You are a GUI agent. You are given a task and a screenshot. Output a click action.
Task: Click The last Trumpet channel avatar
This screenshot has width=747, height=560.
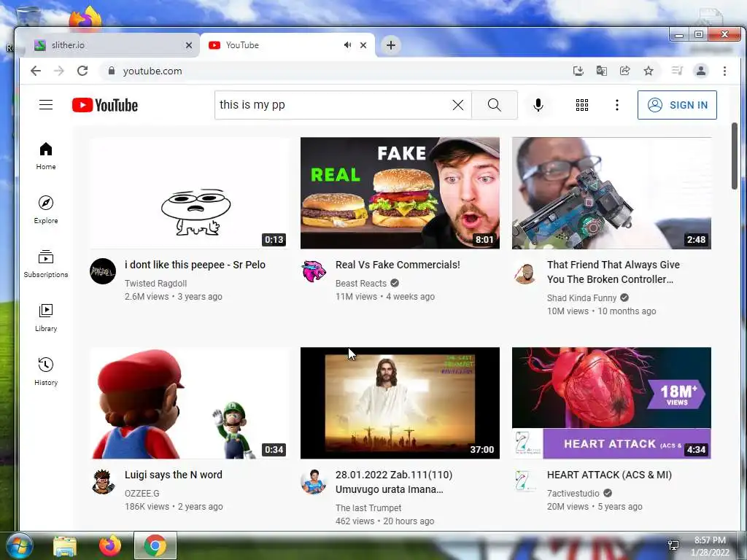[314, 481]
